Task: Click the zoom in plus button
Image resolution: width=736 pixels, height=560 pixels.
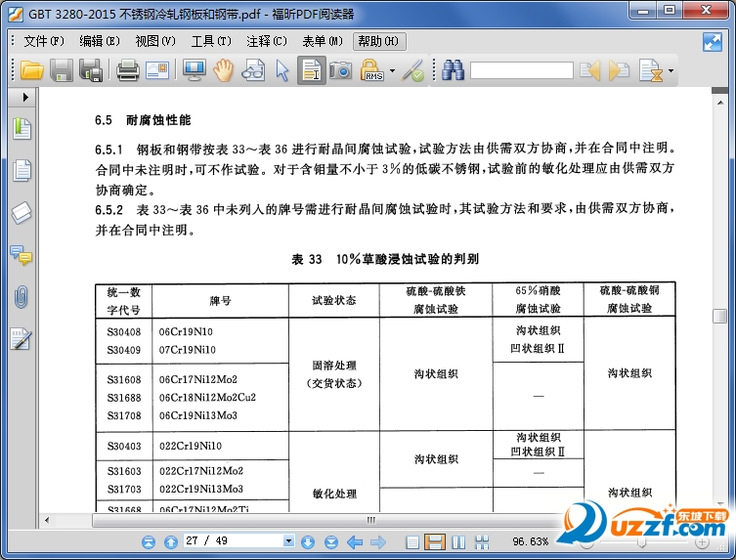Action: point(702,542)
